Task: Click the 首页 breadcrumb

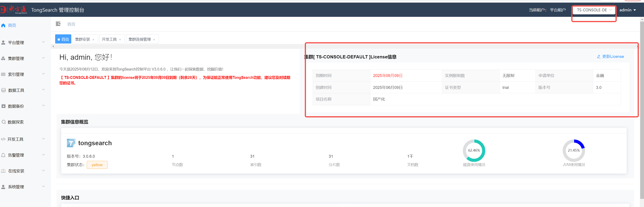Action: coord(71,24)
